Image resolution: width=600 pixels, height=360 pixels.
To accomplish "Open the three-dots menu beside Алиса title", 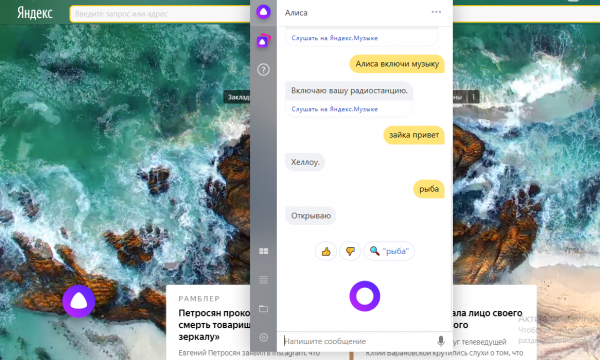I will coord(436,12).
